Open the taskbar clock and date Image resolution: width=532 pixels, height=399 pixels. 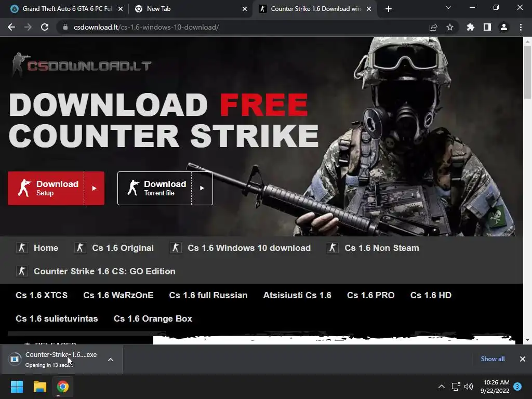(x=495, y=387)
